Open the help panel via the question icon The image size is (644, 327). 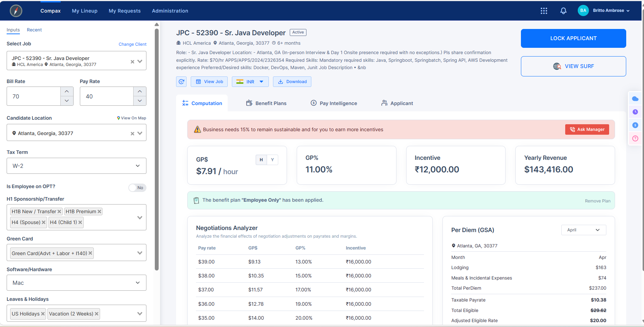(635, 138)
